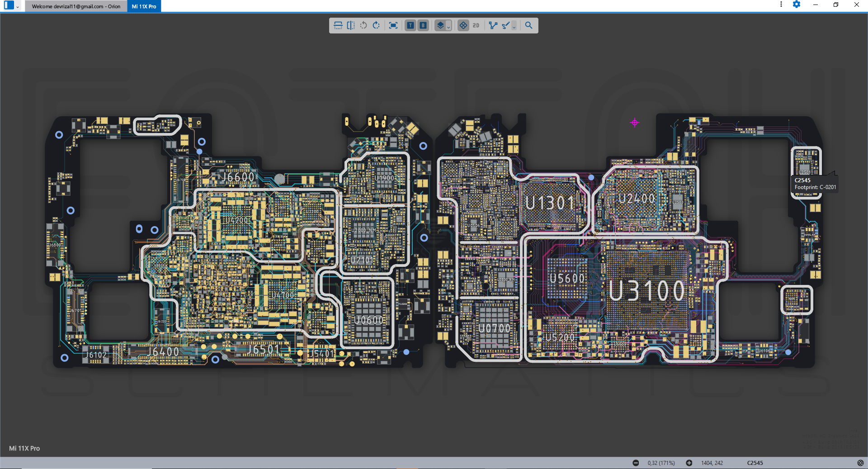This screenshot has width=868, height=469.
Task: Select the U3100 chip on the board
Action: pos(647,291)
